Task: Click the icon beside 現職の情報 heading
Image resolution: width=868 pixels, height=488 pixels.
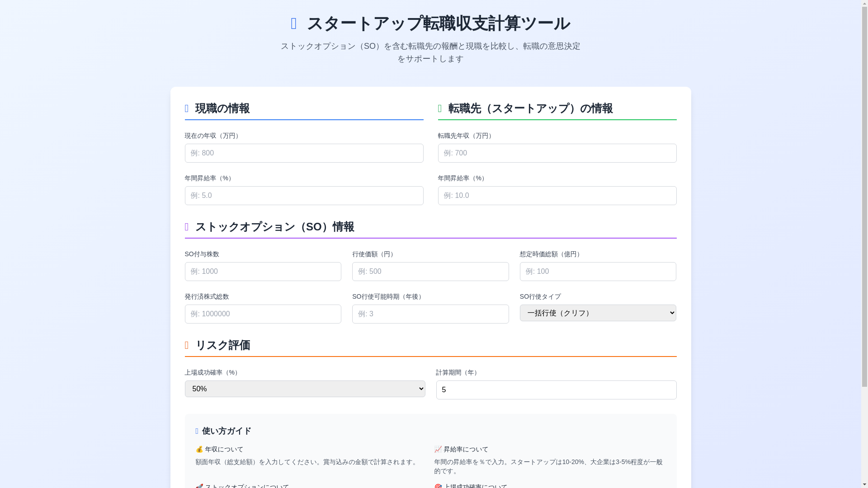Action: (187, 108)
